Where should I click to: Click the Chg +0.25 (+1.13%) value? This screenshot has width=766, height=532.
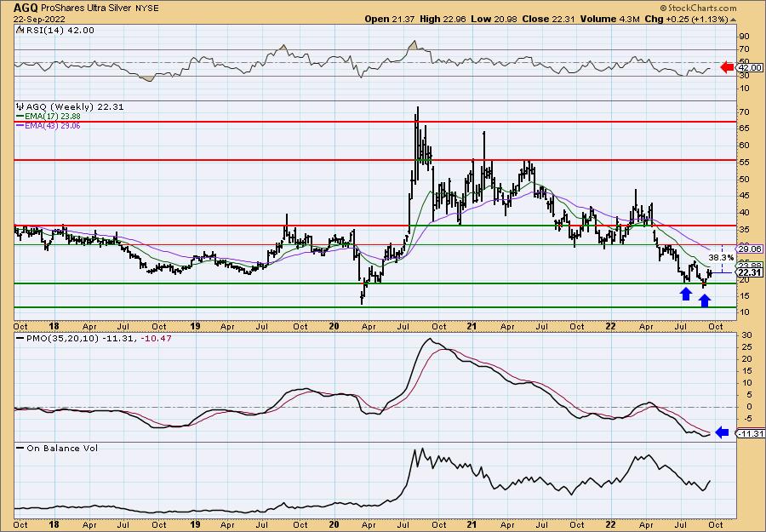click(686, 19)
